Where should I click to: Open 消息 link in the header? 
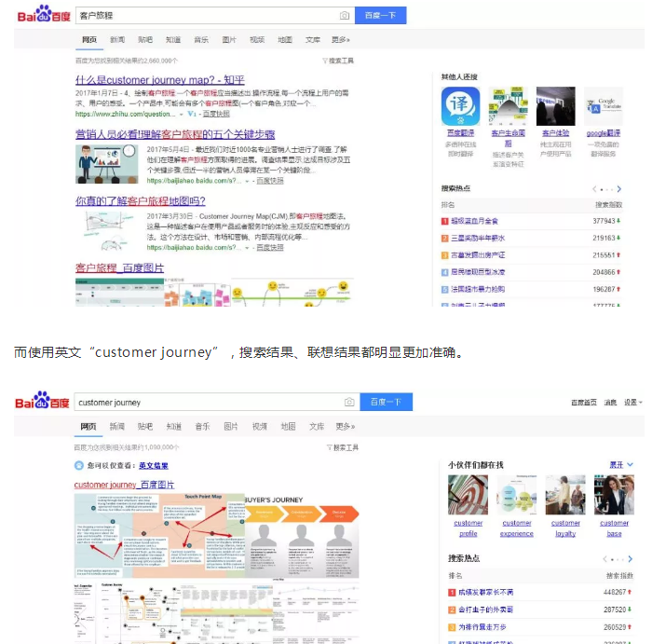coord(610,402)
